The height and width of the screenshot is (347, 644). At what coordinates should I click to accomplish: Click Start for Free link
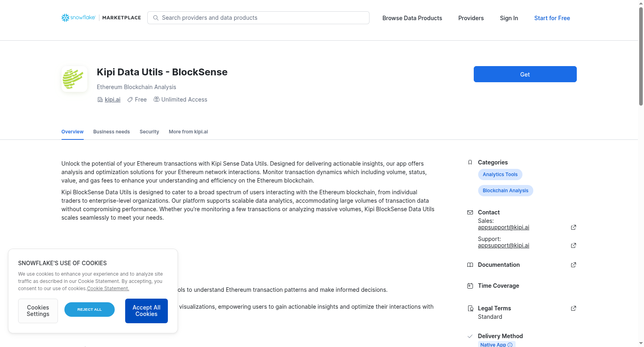tap(552, 18)
